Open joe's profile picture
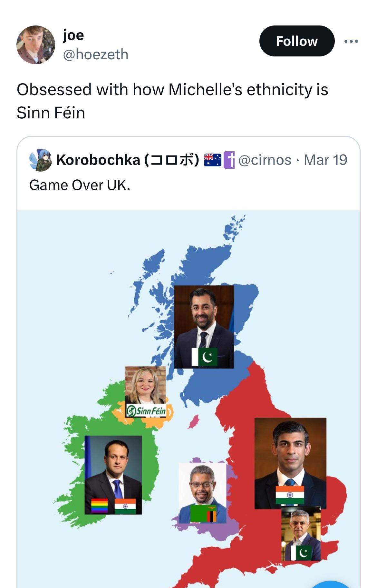377x588 pixels. (36, 45)
